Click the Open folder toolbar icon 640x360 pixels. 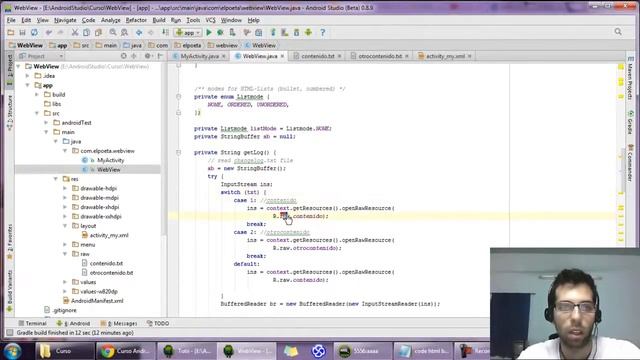pyautogui.click(x=11, y=32)
